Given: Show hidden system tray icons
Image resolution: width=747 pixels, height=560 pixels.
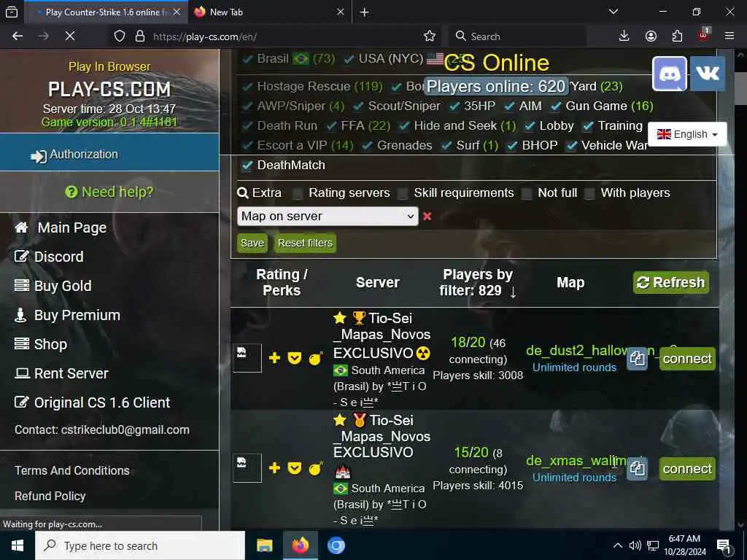Looking at the screenshot, I should [617, 545].
